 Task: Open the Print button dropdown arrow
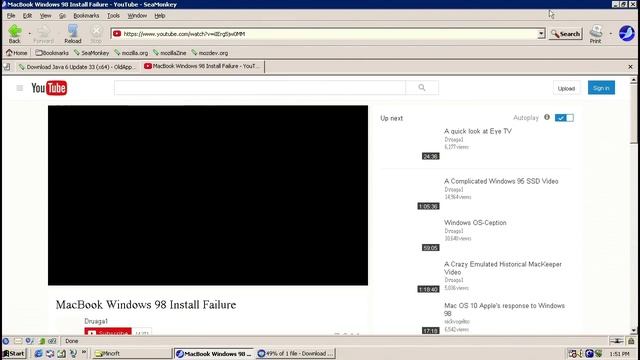click(x=611, y=33)
